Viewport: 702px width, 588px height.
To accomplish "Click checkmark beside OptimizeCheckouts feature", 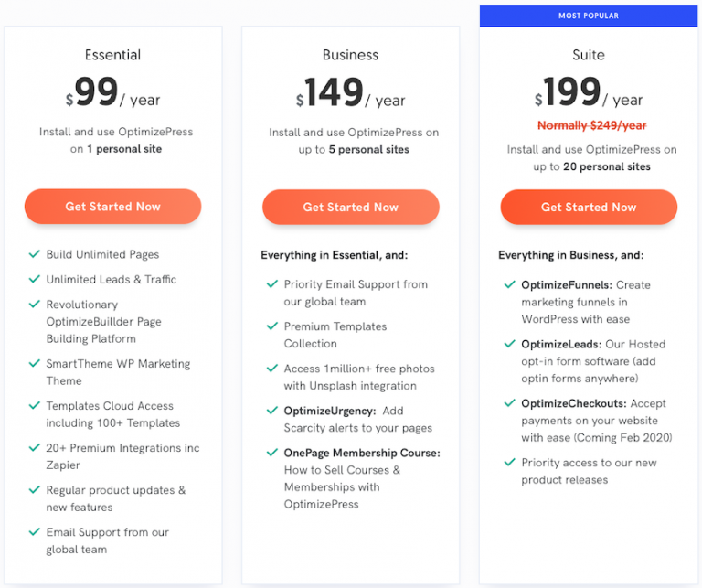I will tap(509, 403).
